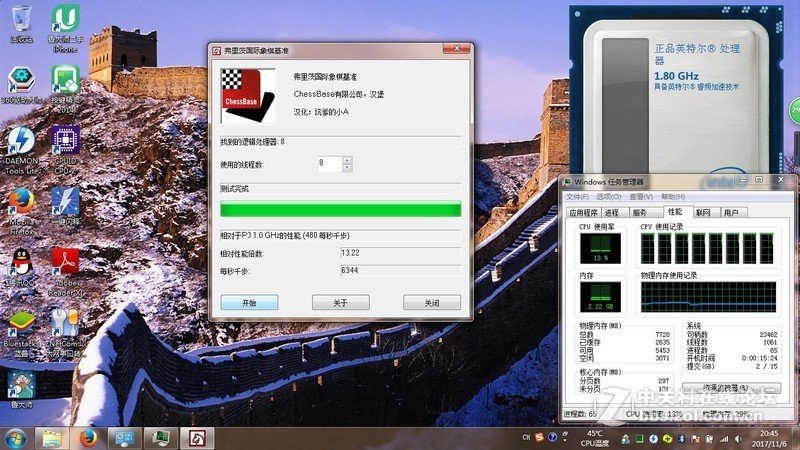
Task: Click the 1.80 GHz text on CPU gadget
Action: pos(676,76)
